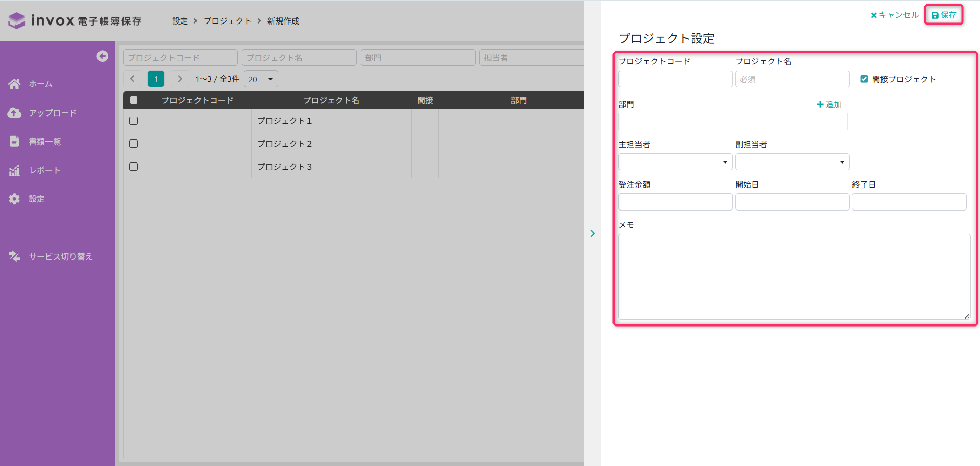Viewport: 980px width, 466px height.
Task: Click the cloud upload icon
Action: [x=14, y=113]
